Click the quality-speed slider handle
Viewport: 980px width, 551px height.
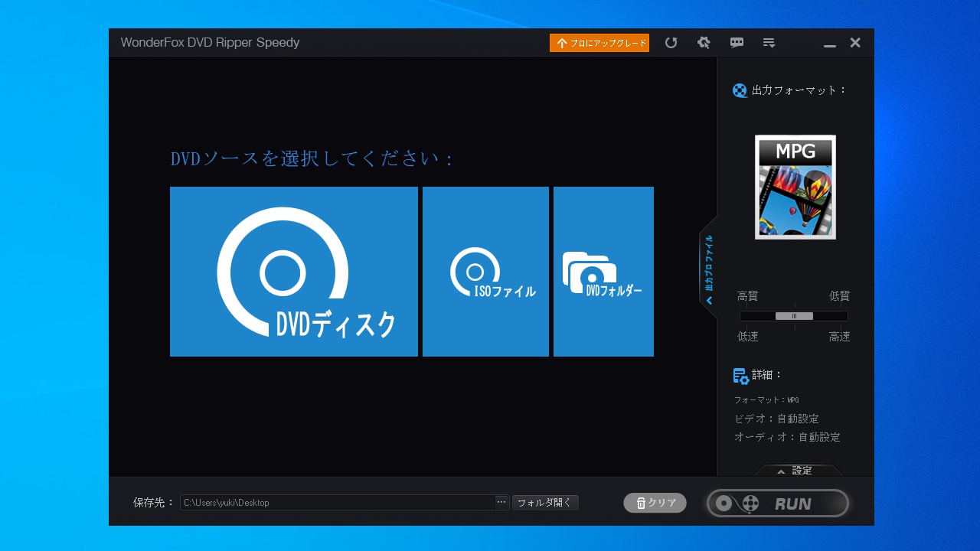coord(794,316)
